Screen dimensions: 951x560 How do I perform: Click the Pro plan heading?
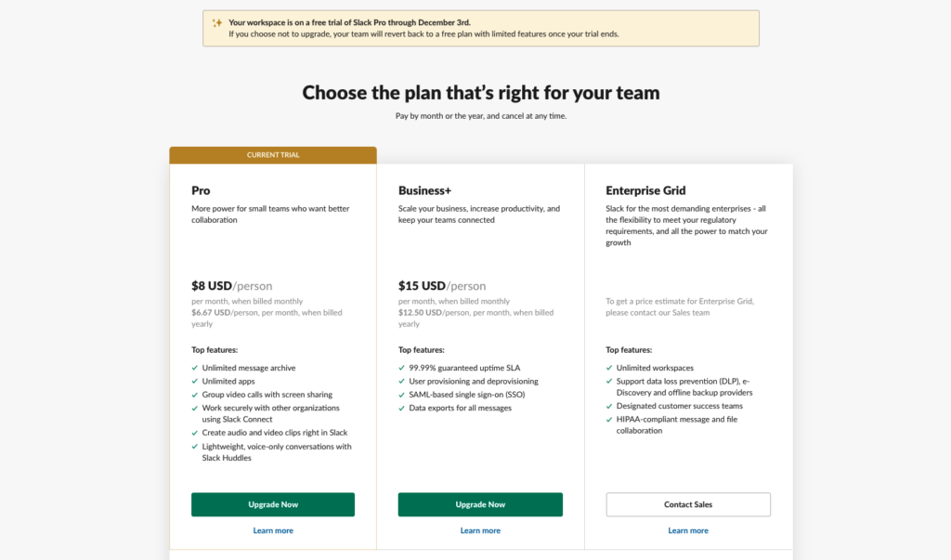(200, 190)
